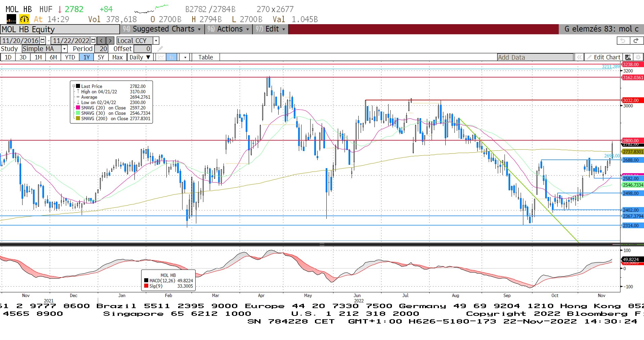
Task: Click the 49.8224 MACD value label
Action: [632, 259]
